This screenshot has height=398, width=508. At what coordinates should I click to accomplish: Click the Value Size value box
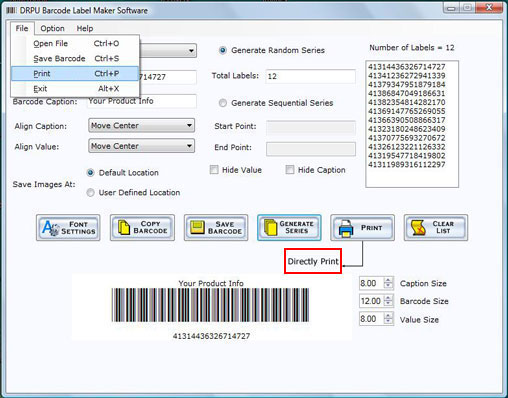[372, 319]
